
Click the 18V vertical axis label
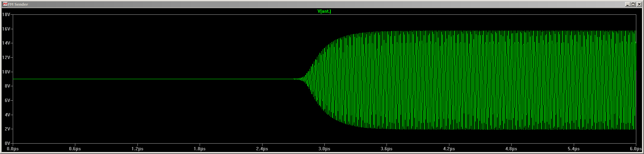[x=6, y=14]
